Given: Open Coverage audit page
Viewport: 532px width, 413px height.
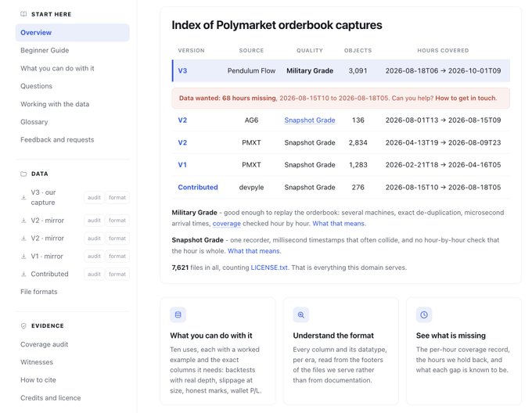Looking at the screenshot, I should pos(44,344).
